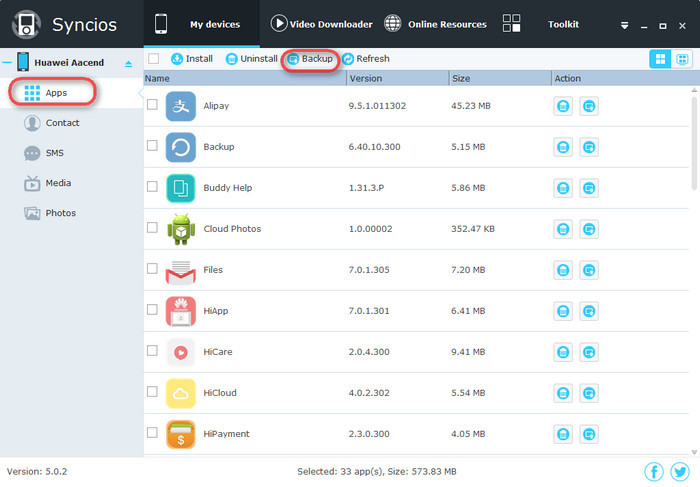Switch to large grid view icon

click(660, 59)
